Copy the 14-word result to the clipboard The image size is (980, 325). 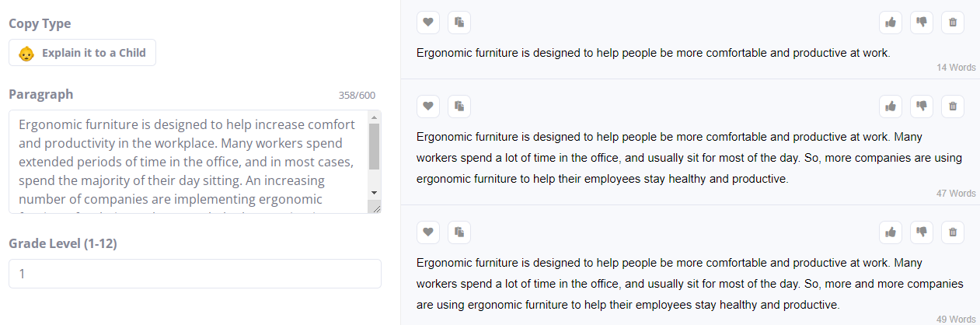(459, 23)
